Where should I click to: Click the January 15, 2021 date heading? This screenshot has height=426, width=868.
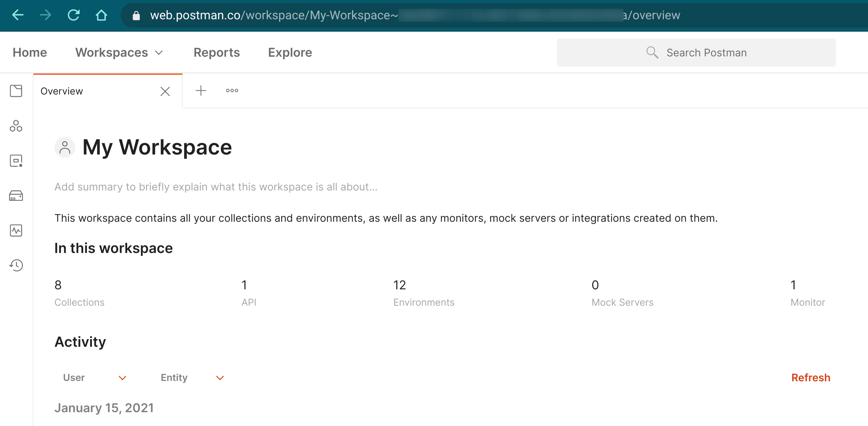click(104, 408)
